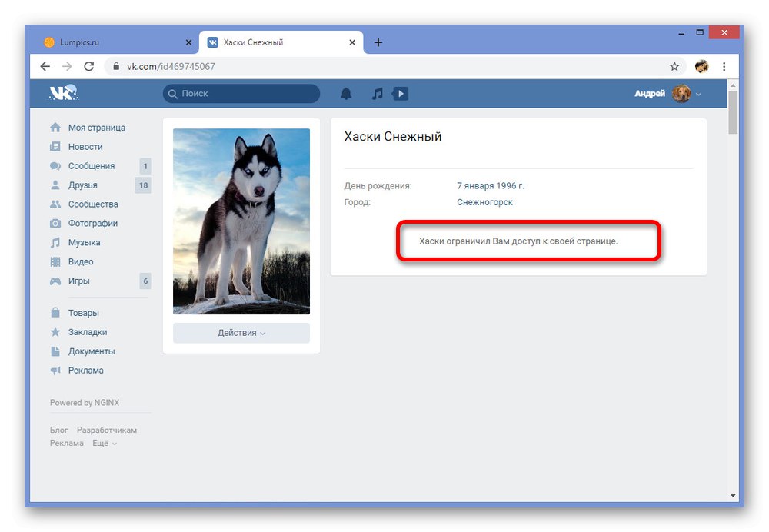The image size is (769, 532).
Task: Click the games counter badge 6
Action: [145, 281]
